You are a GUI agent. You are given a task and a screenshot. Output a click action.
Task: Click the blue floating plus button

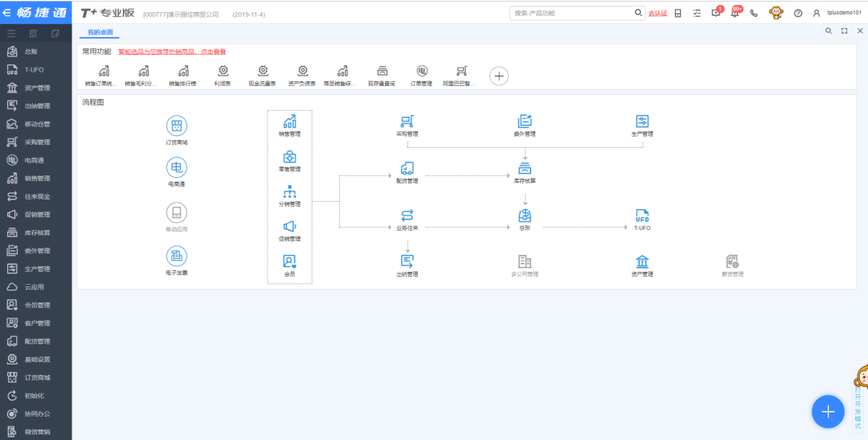[x=828, y=411]
